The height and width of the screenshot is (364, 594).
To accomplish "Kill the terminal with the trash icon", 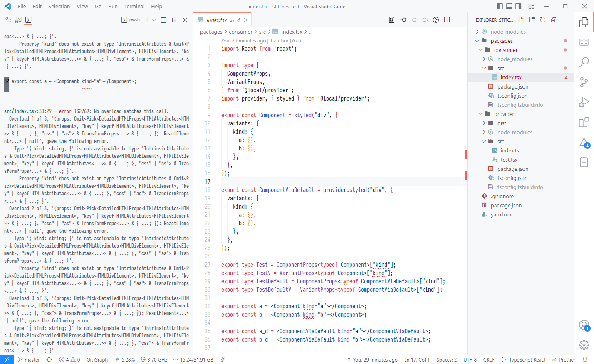I will (x=174, y=20).
